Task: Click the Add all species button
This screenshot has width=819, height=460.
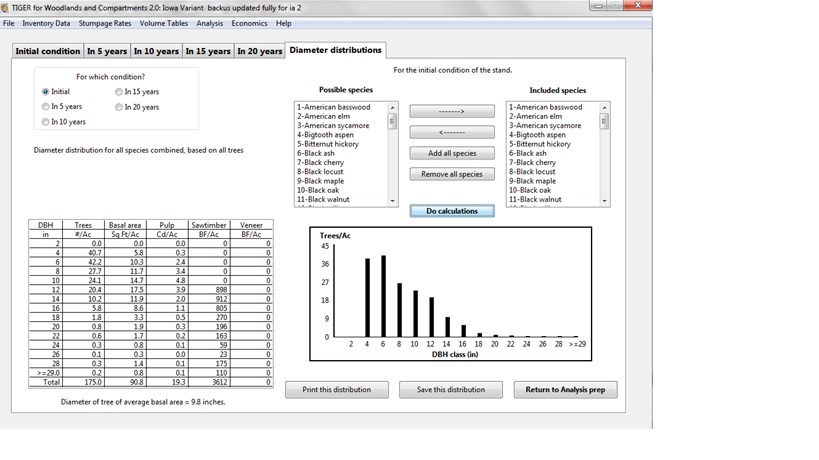Action: (x=452, y=153)
